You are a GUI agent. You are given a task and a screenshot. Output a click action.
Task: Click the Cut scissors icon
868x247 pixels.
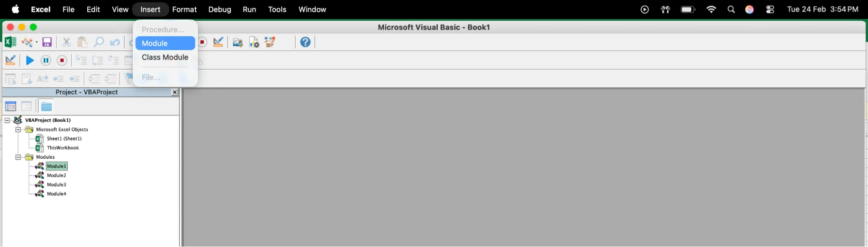pyautogui.click(x=66, y=42)
